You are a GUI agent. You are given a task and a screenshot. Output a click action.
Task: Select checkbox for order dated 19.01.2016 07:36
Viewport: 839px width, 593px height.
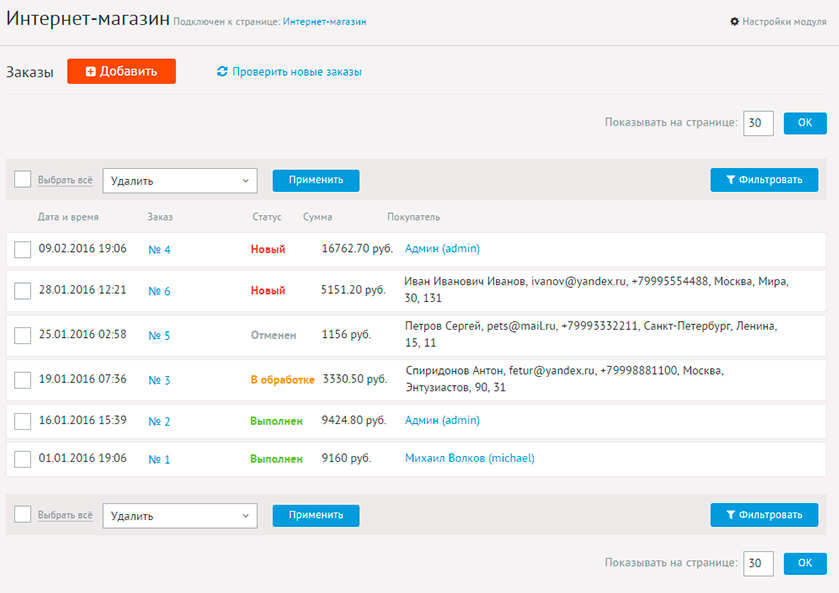(x=22, y=380)
